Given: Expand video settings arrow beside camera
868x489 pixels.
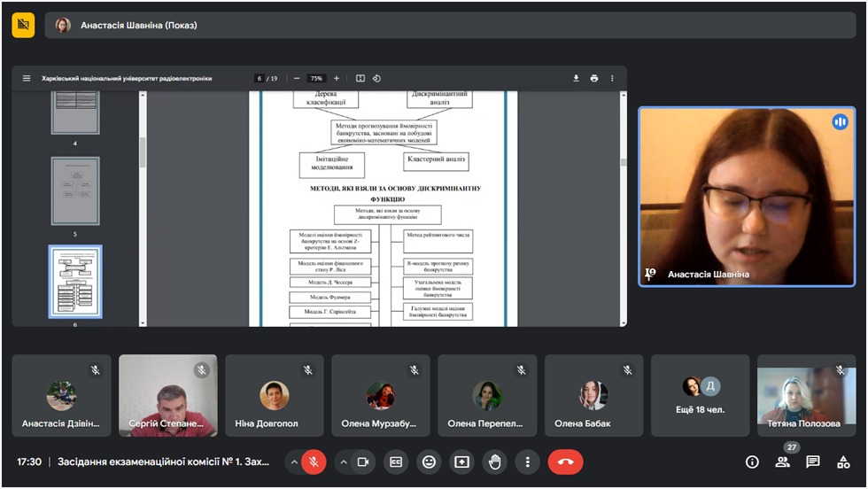Looking at the screenshot, I should click(343, 462).
